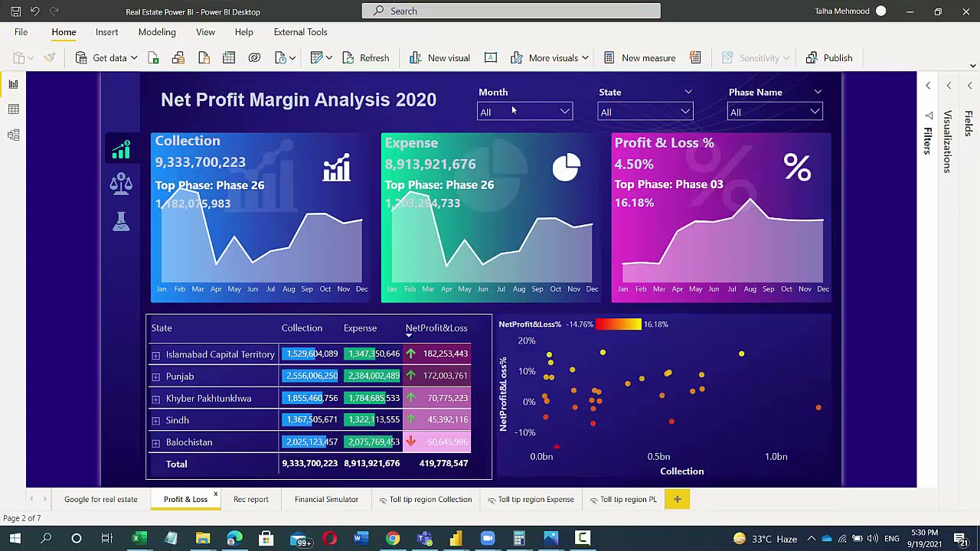Click the balance scale navigation icon
This screenshot has width=980, height=551.
click(x=121, y=184)
